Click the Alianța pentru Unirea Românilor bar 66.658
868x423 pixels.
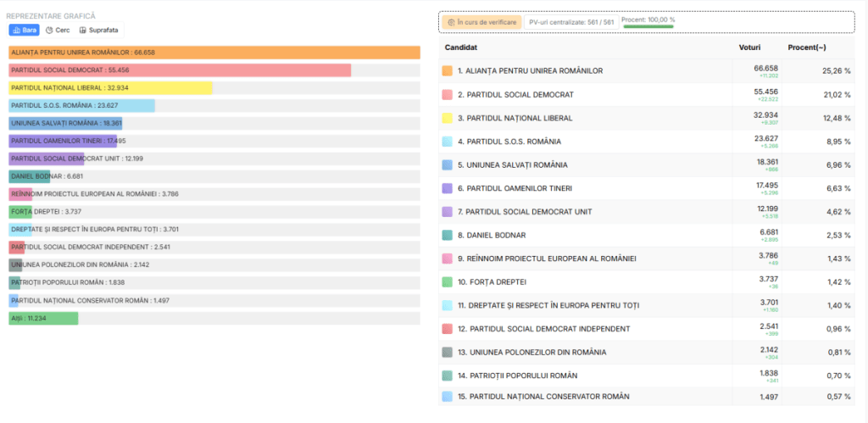pos(214,53)
